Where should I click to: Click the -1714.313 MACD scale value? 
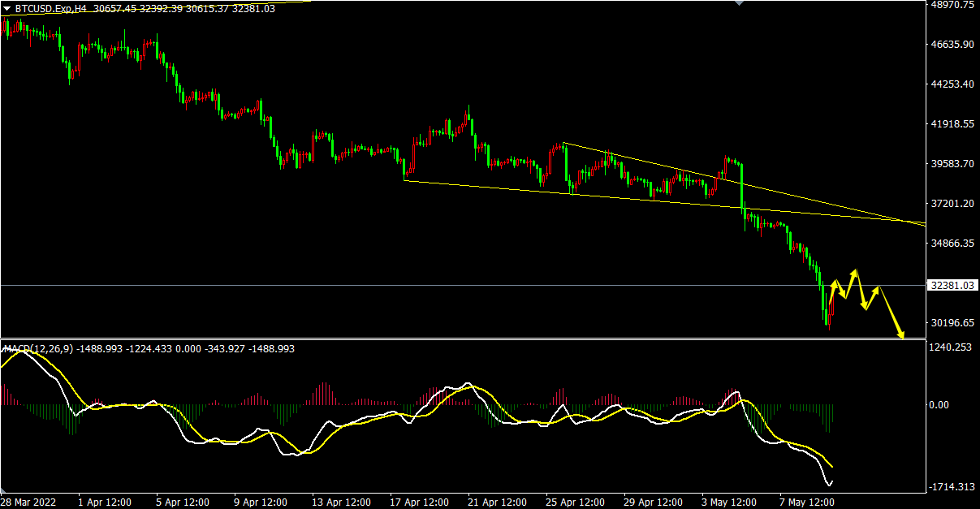tap(950, 487)
